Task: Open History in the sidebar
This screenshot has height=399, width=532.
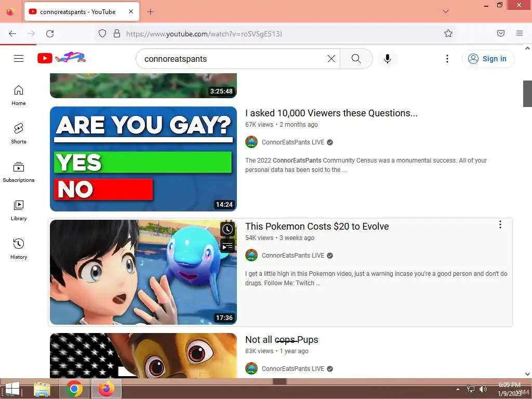Action: (19, 249)
